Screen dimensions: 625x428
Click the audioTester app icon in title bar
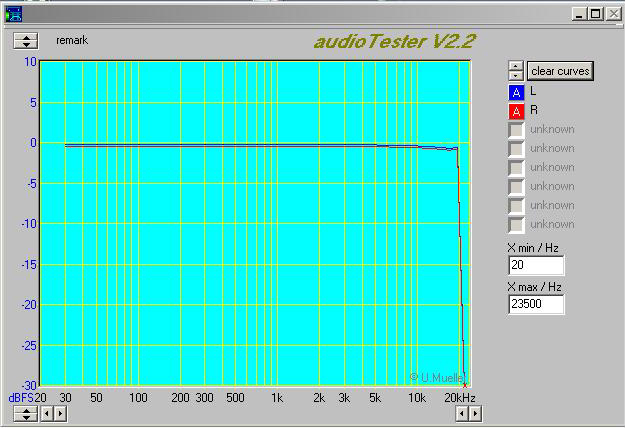pos(12,13)
